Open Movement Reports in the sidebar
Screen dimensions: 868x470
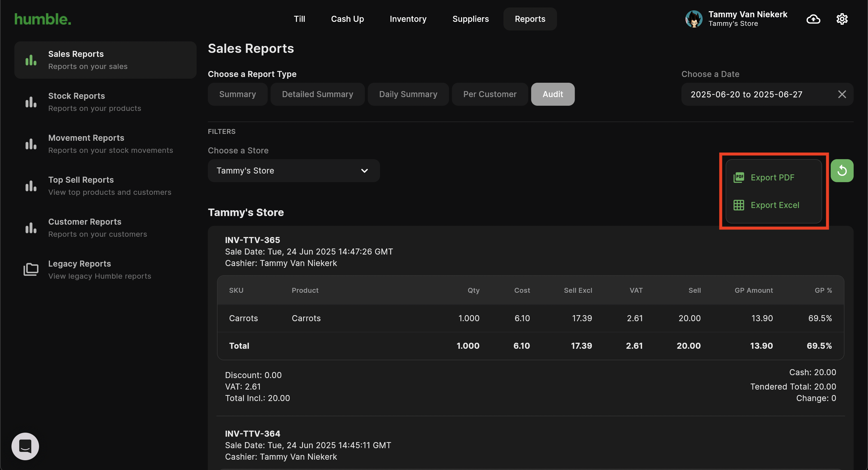click(x=105, y=144)
